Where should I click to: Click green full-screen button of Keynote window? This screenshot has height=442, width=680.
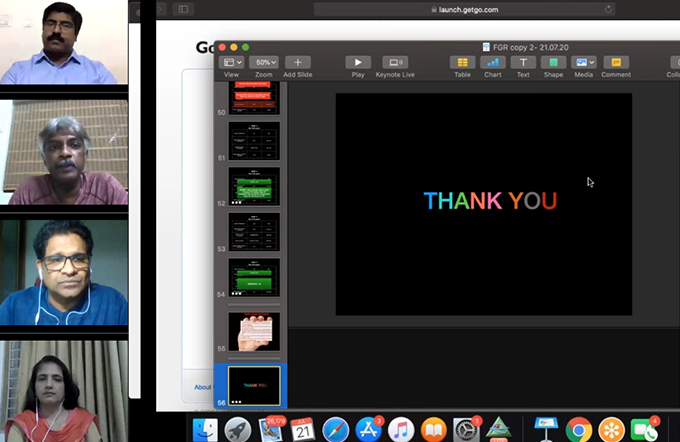246,47
